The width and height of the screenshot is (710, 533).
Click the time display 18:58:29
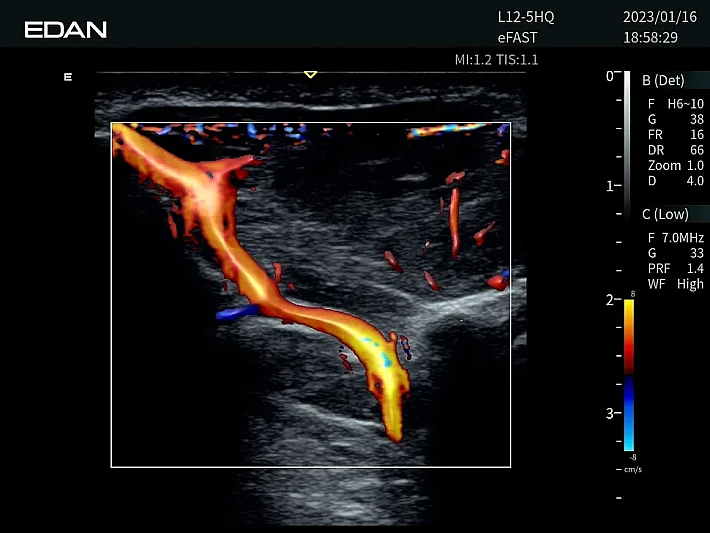[650, 37]
